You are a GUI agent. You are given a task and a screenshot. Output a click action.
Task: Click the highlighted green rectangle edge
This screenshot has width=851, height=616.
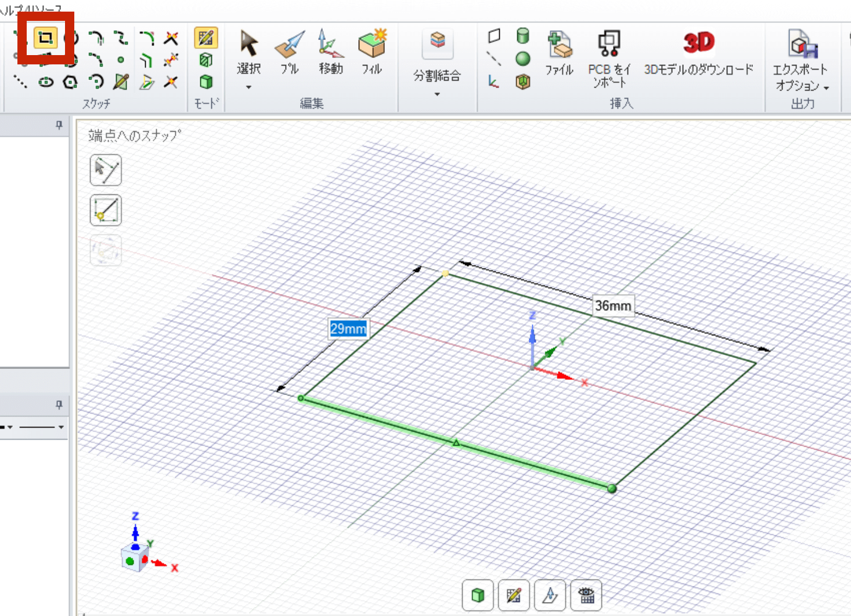456,443
